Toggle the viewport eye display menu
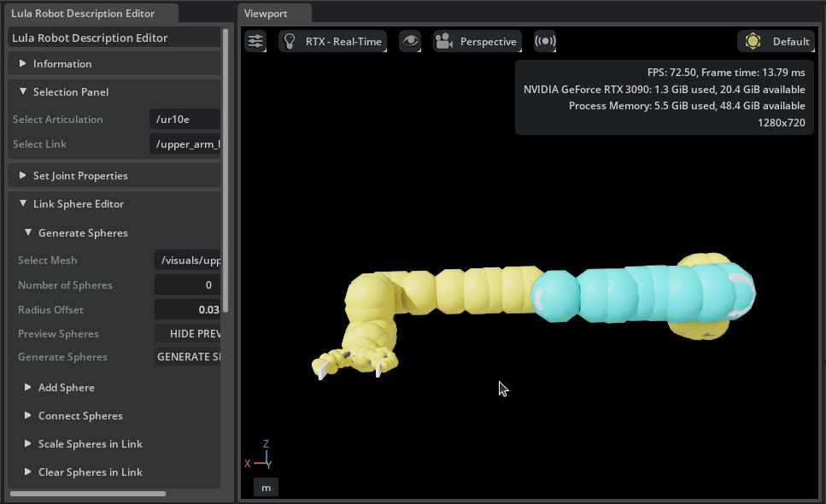The width and height of the screenshot is (826, 504). (x=410, y=41)
